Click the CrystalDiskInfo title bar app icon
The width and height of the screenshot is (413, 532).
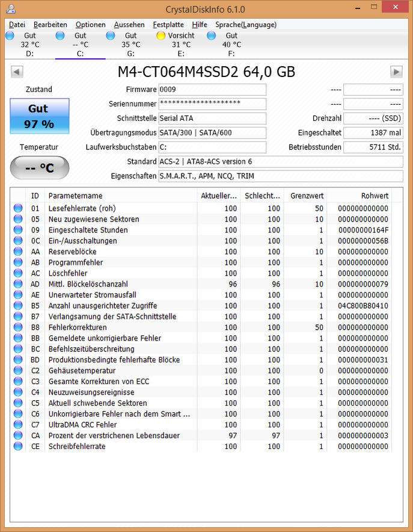click(10, 8)
